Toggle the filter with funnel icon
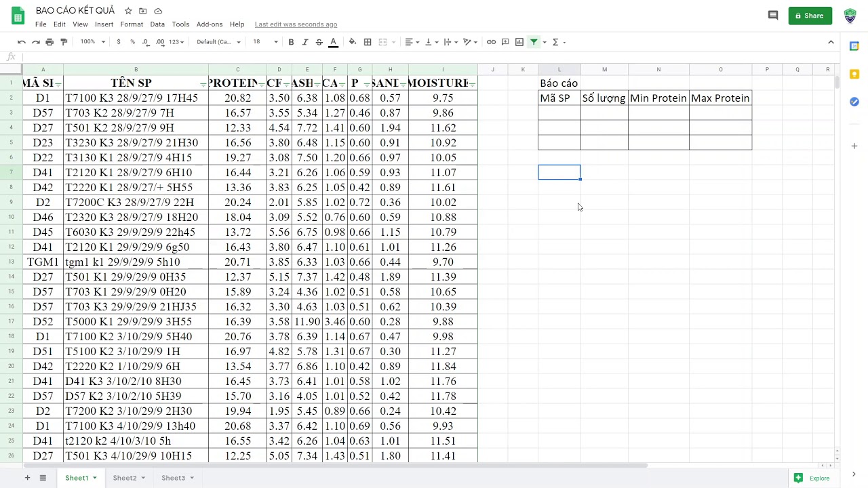868x488 pixels. (x=534, y=42)
